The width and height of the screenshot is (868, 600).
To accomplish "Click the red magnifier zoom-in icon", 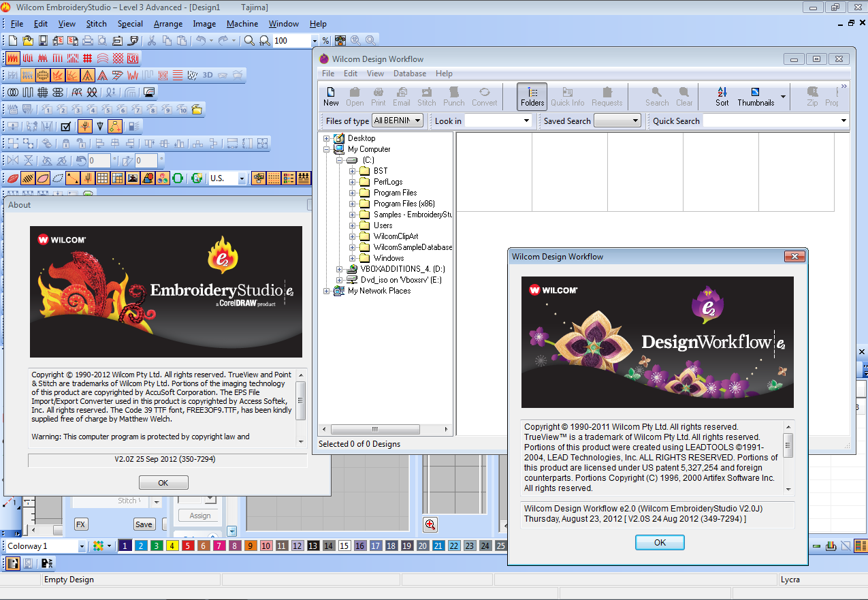I will [x=430, y=524].
